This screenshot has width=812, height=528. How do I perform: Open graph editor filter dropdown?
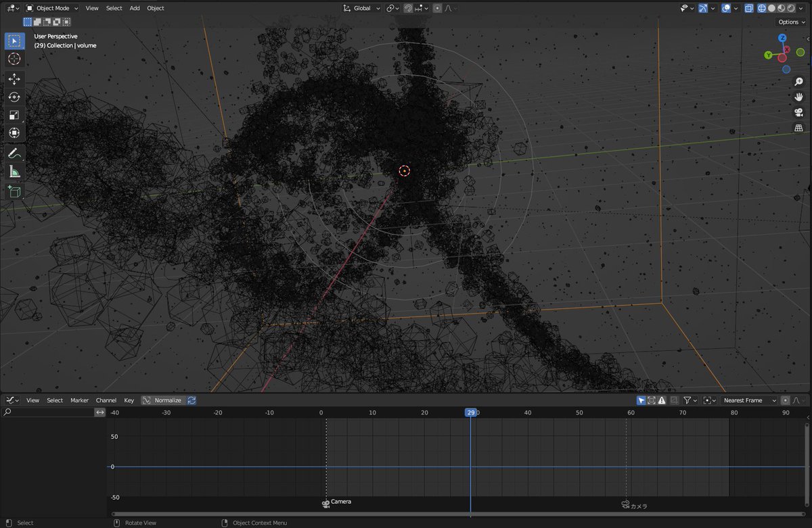click(690, 400)
